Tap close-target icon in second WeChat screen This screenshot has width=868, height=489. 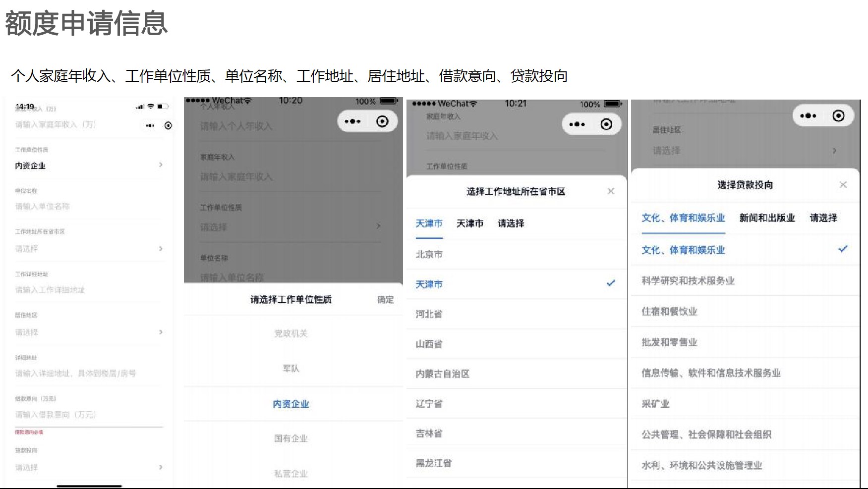[382, 121]
